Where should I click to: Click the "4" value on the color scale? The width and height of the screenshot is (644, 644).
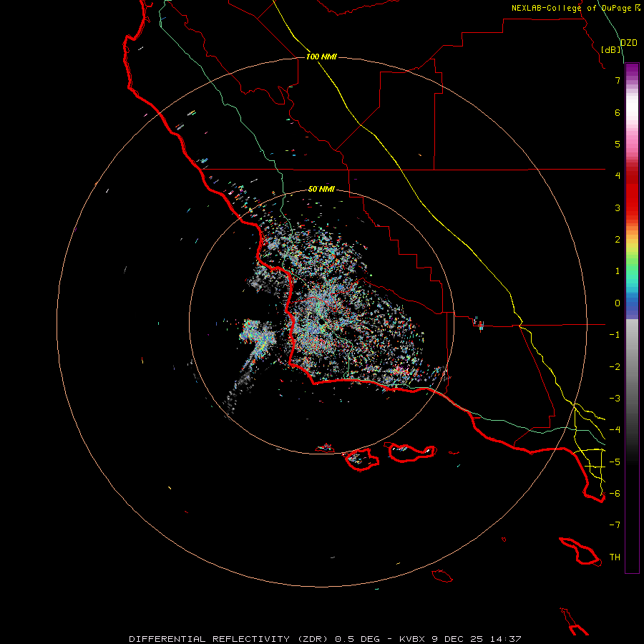pos(618,176)
